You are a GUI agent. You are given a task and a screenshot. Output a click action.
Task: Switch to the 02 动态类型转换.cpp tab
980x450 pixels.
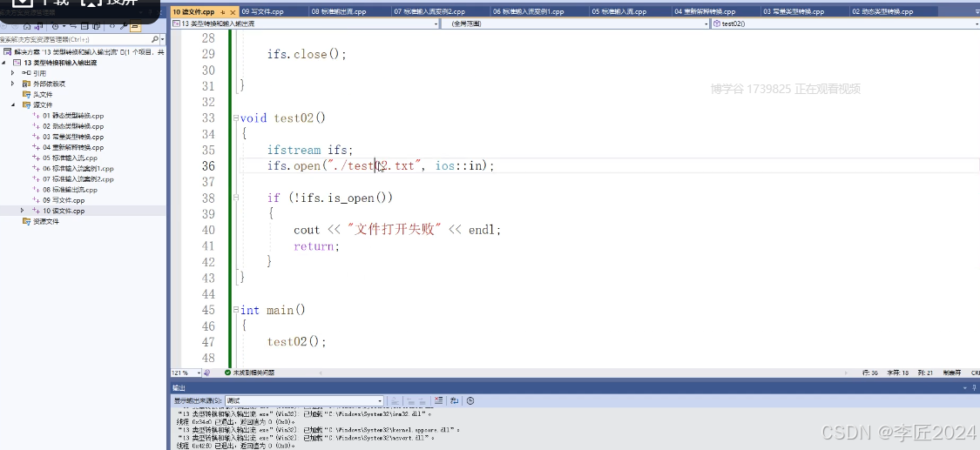coord(882,11)
